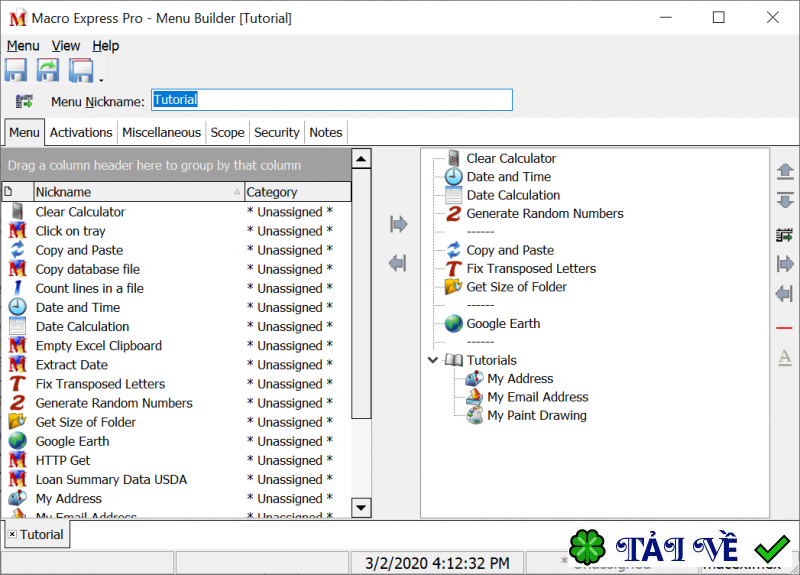Collapse the Tutorials submenu node
The width and height of the screenshot is (800, 575).
point(433,360)
